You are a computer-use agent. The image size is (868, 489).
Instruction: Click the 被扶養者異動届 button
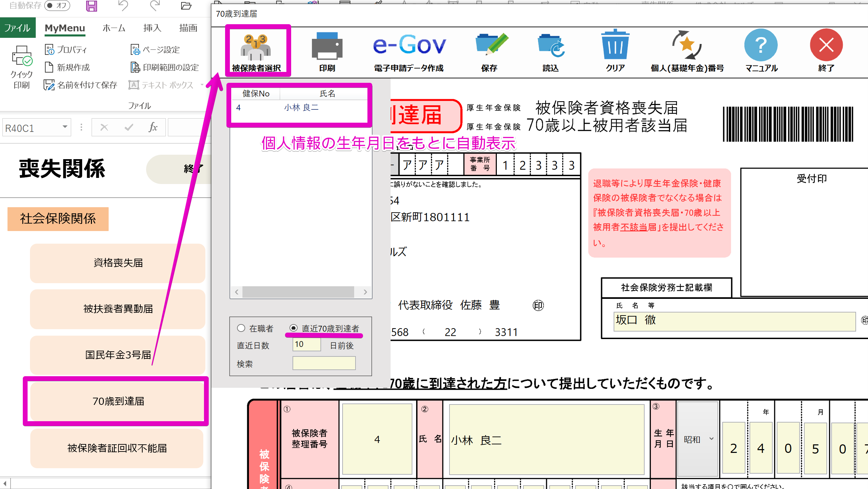tap(117, 309)
